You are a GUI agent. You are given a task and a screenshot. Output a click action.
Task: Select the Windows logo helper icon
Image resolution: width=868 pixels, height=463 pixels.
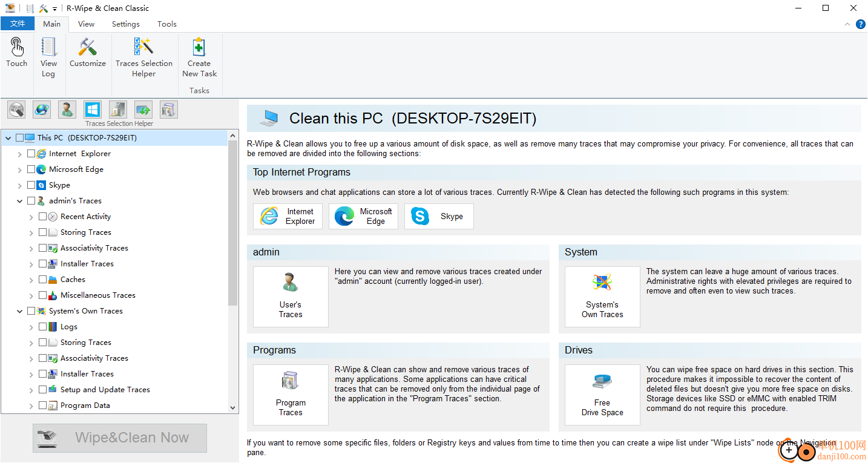click(x=93, y=110)
